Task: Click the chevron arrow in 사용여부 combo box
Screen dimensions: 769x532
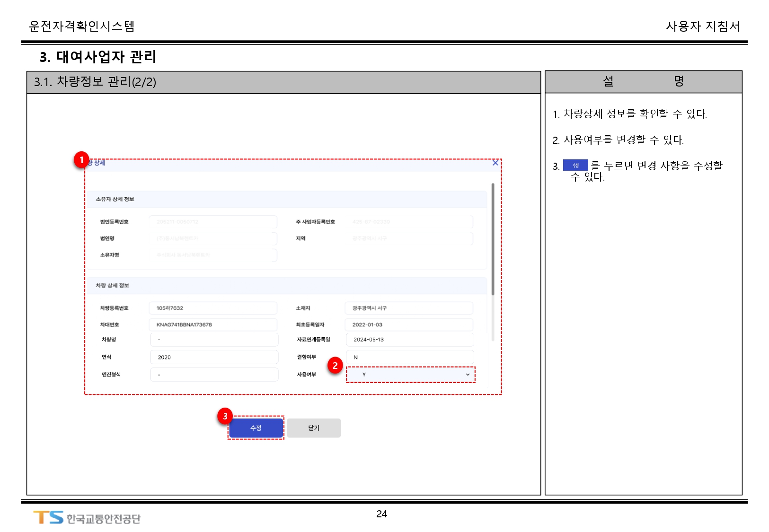Action: point(468,375)
